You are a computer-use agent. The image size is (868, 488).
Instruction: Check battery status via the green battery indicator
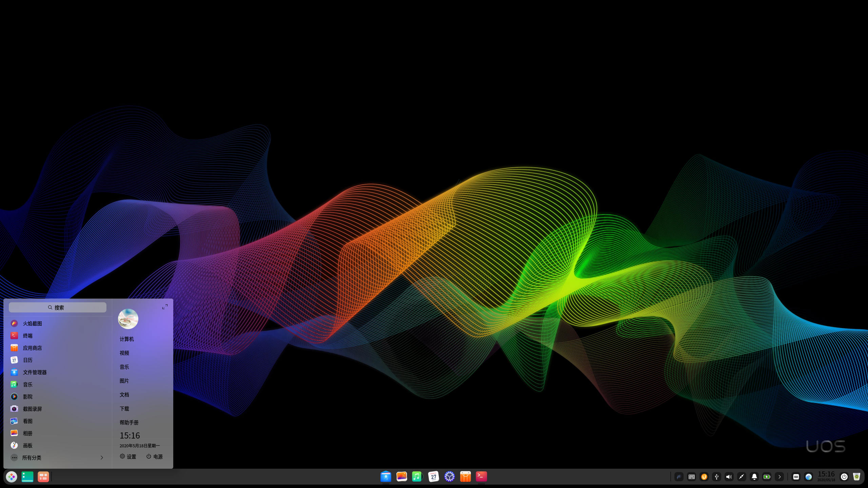coord(767,477)
